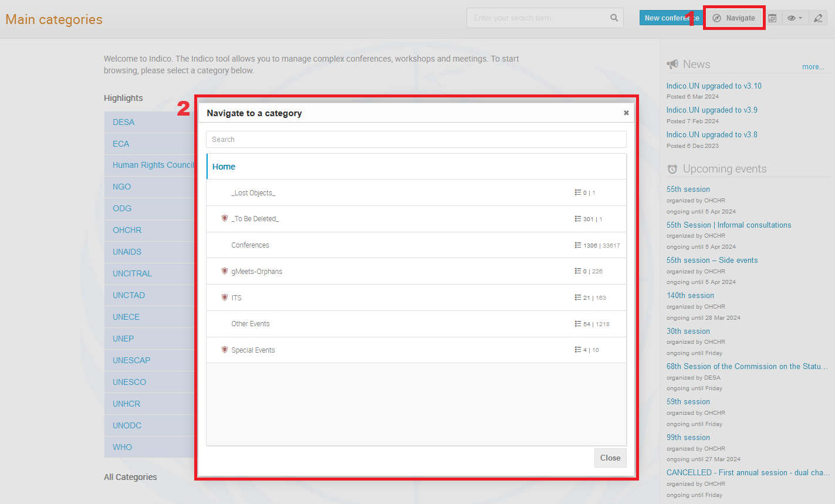Click the list icon in the _To Be Deleted_ row
Viewport: 835px width, 504px height.
(x=578, y=219)
